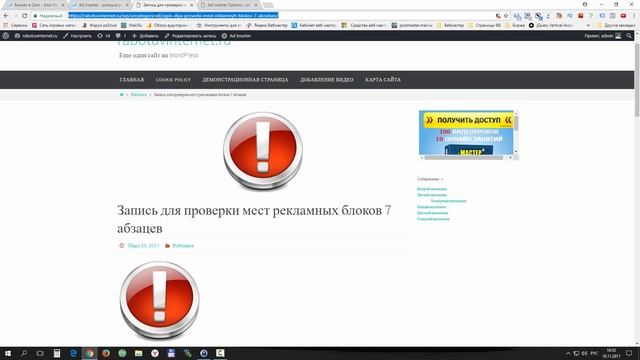Click the exclamation image below post meta

[160, 300]
